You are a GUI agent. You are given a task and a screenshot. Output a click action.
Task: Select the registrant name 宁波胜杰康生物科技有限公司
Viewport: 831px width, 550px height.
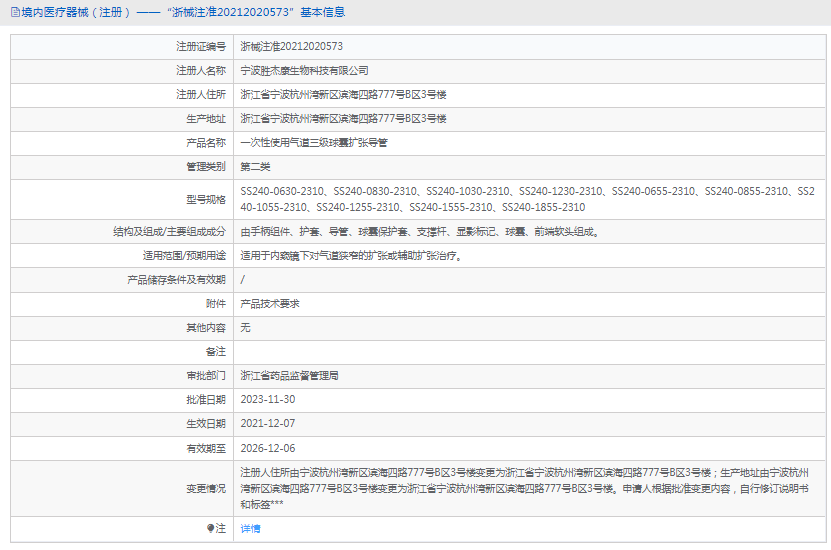coord(304,70)
